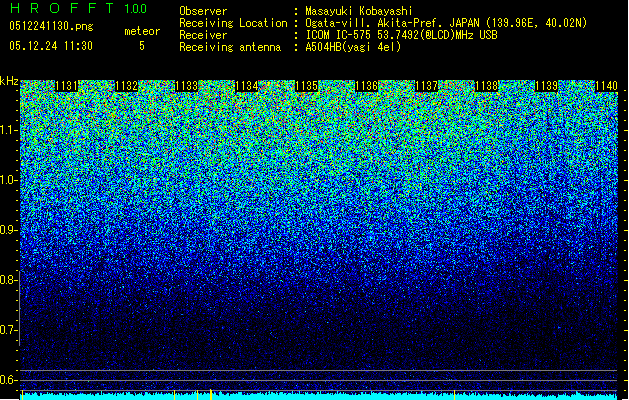This screenshot has width=629, height=400.
Task: Click the date stamp 05.12.24 11:30
Action: [x=51, y=46]
